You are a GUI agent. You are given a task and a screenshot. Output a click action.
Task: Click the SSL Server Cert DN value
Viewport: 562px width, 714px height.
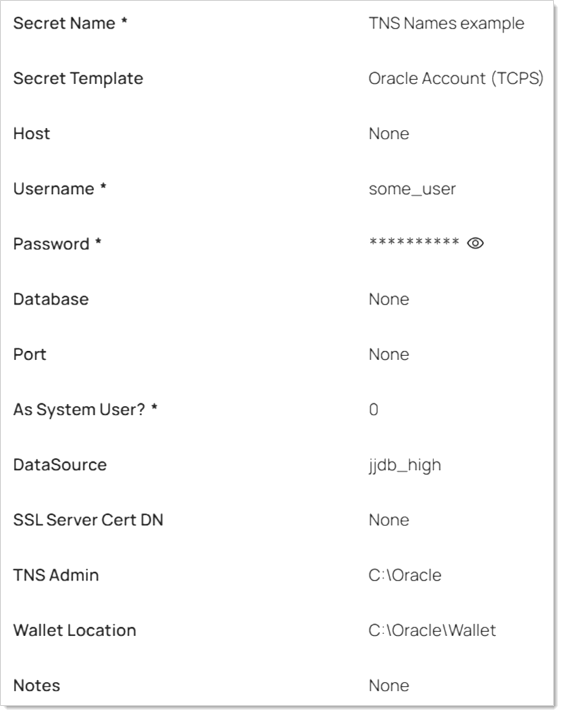(389, 520)
